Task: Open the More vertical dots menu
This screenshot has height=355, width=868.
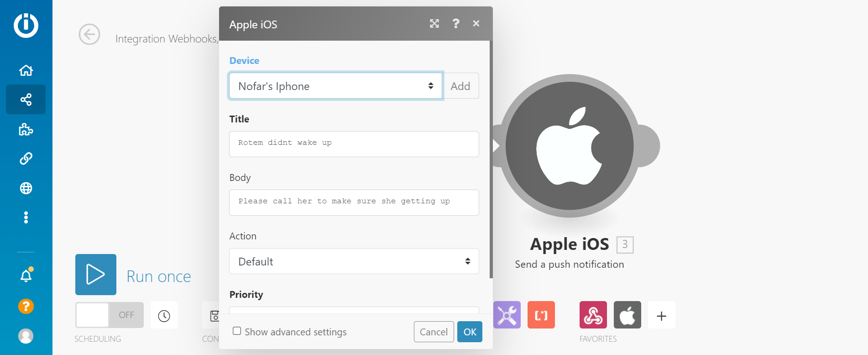Action: [x=26, y=217]
